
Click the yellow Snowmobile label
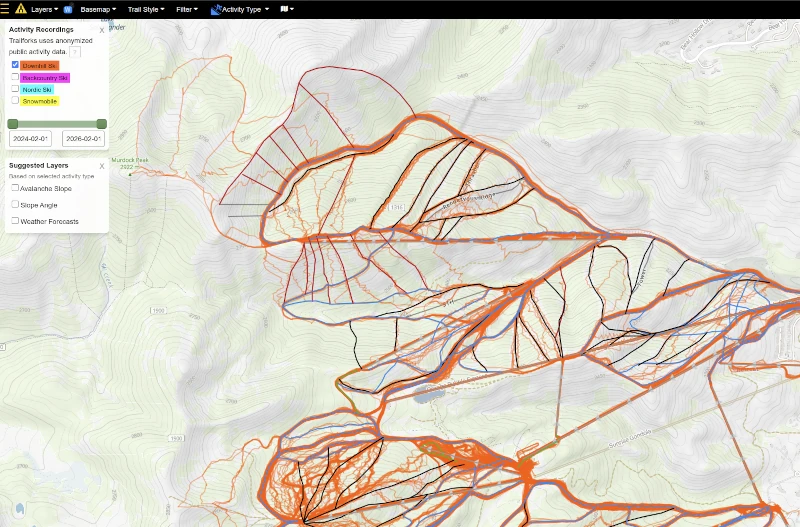[x=40, y=101]
